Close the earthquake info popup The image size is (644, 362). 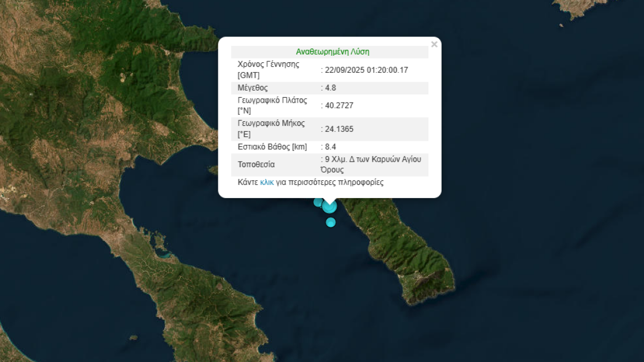[x=434, y=44]
